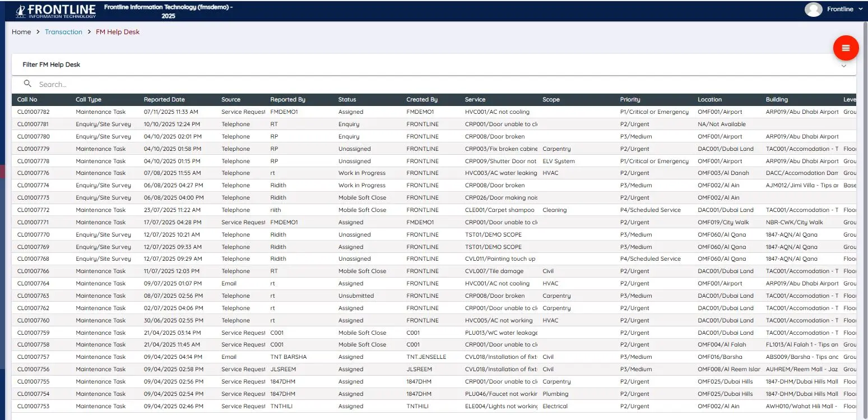Click the user avatar in the top bar
This screenshot has width=868, height=420.
click(x=813, y=9)
